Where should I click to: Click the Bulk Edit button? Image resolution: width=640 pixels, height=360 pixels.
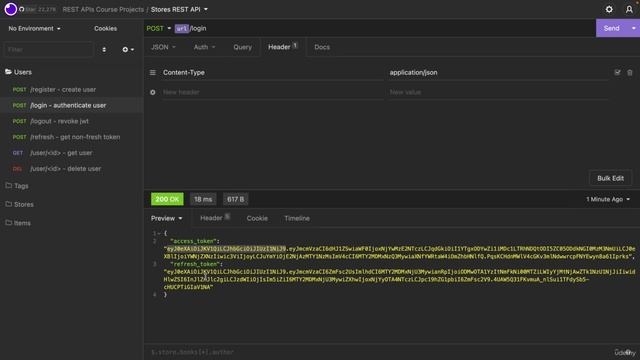pos(610,178)
